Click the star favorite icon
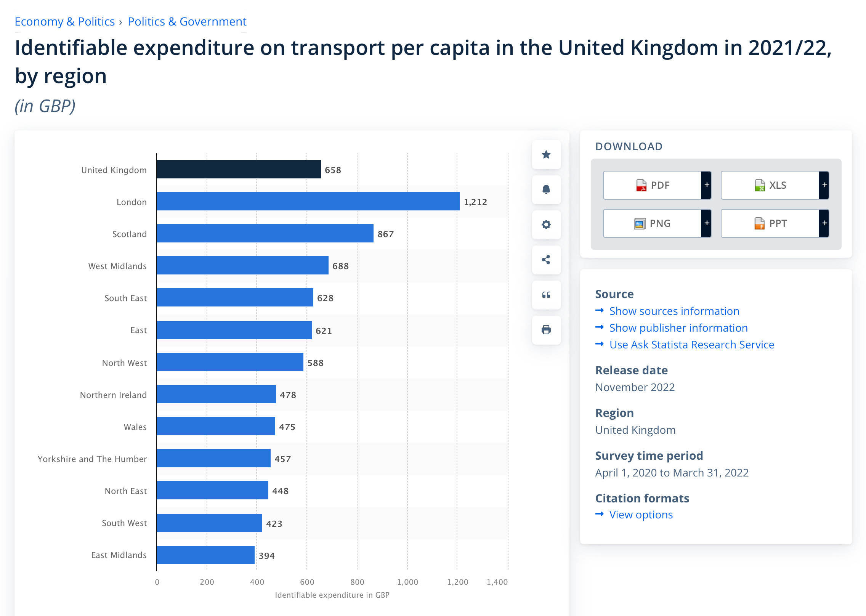This screenshot has height=616, width=866. (546, 155)
